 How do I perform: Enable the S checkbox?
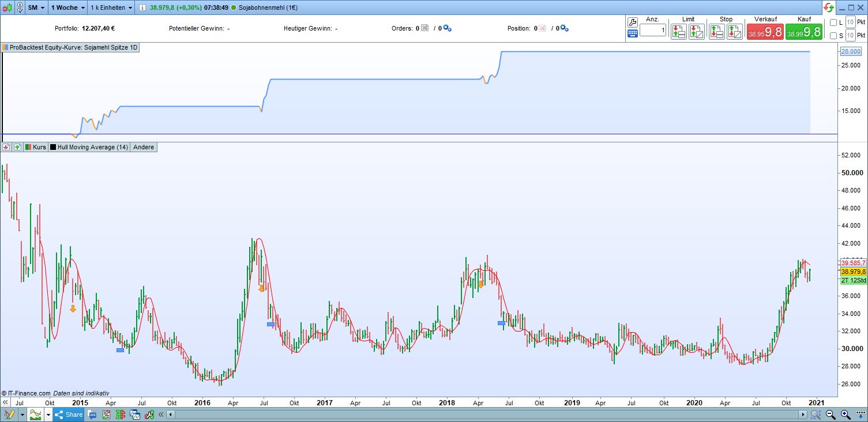[x=833, y=36]
